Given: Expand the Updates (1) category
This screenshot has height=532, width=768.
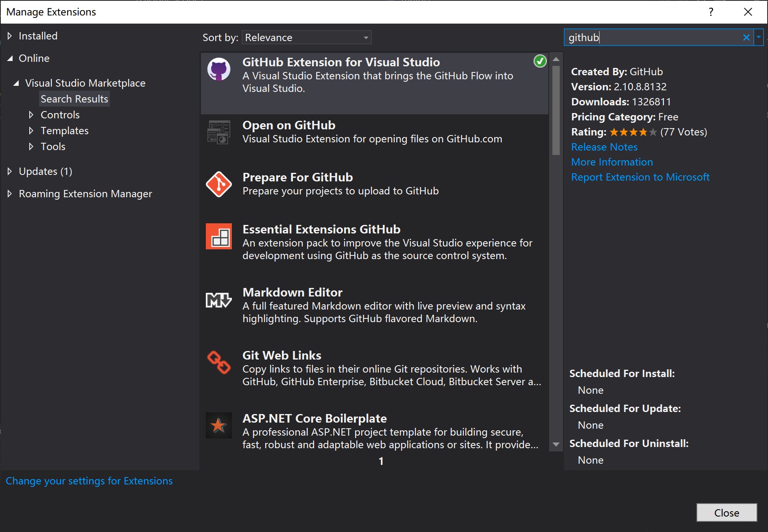Looking at the screenshot, I should (x=10, y=171).
